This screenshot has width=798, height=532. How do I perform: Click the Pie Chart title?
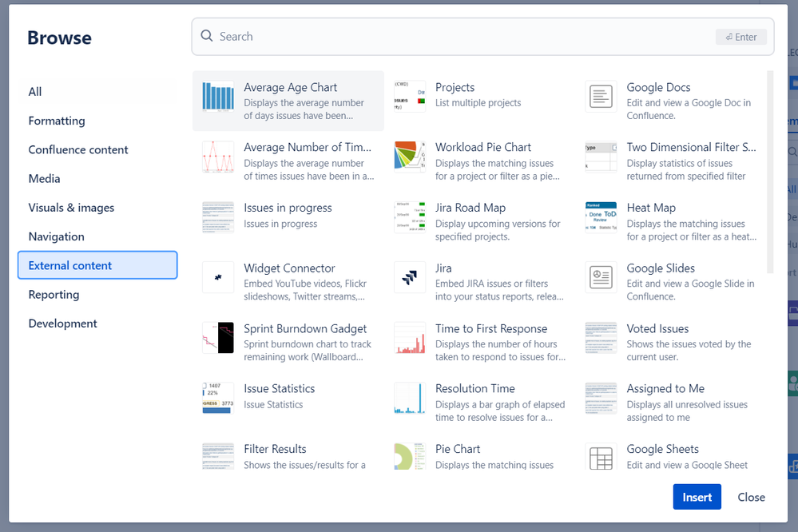(458, 449)
